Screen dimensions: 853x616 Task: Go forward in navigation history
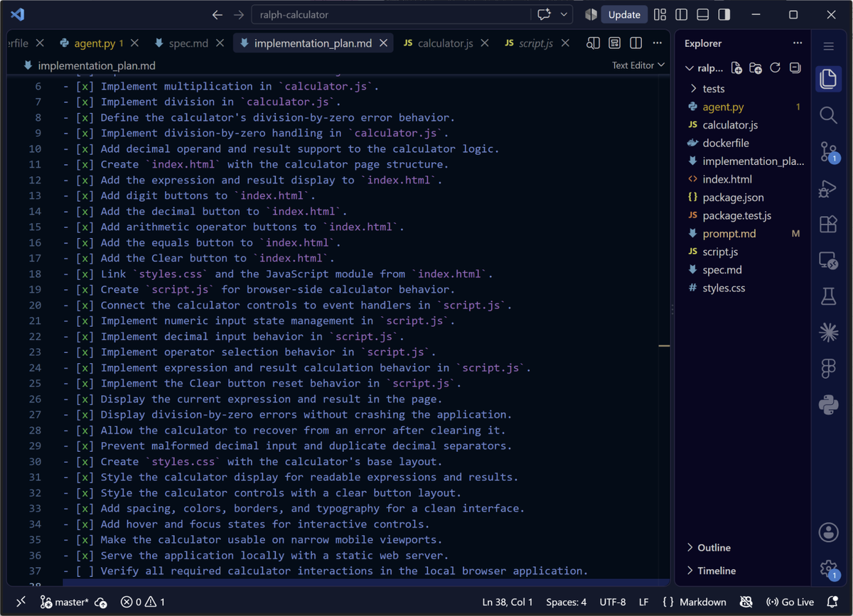239,15
